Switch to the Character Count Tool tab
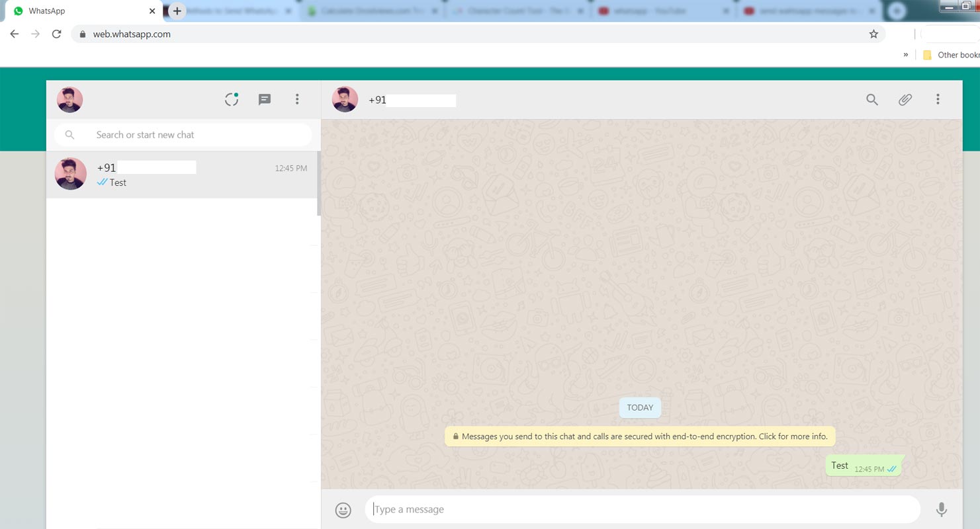Viewport: 980px width, 529px height. (x=518, y=11)
